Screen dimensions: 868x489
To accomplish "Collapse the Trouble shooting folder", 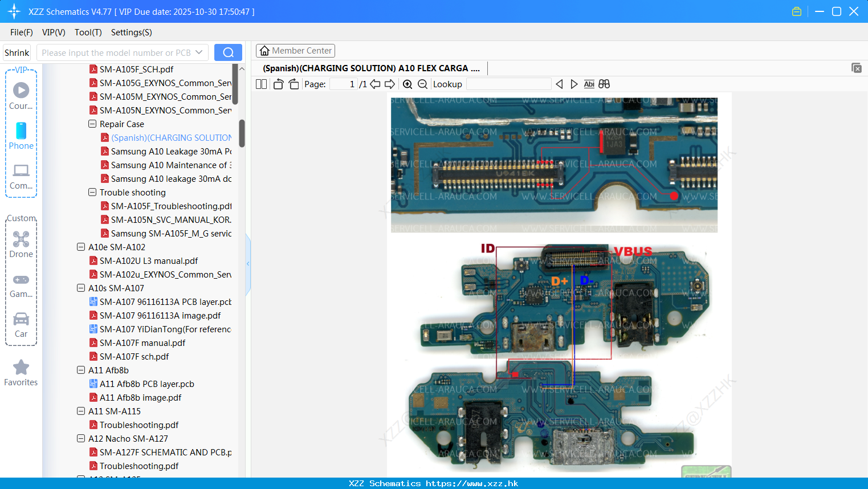I will tap(92, 192).
